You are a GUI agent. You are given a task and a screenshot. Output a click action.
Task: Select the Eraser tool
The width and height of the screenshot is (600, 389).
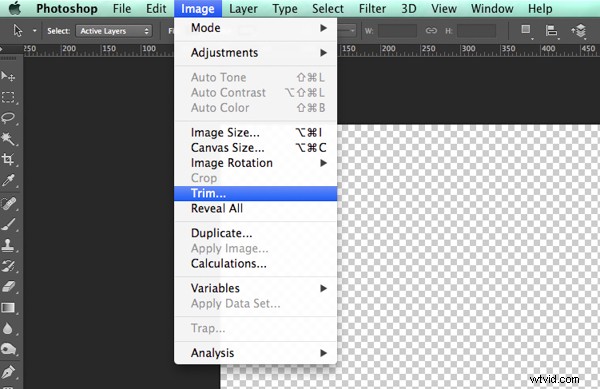(x=8, y=286)
